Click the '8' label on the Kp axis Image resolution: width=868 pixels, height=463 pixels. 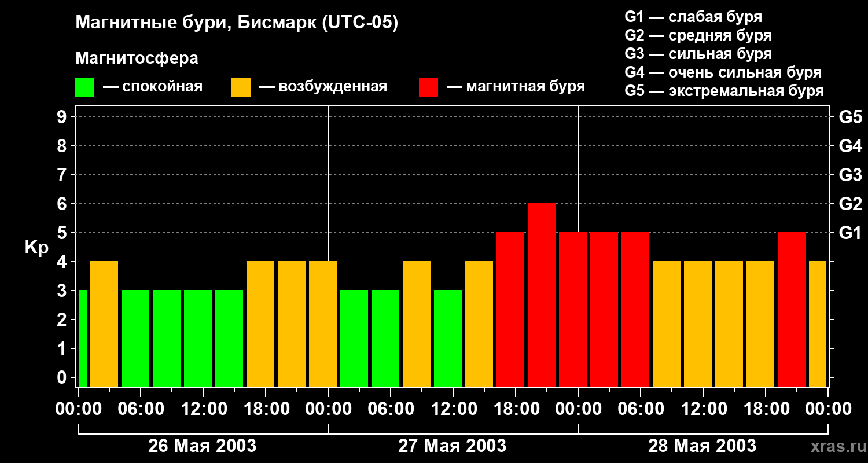click(62, 146)
